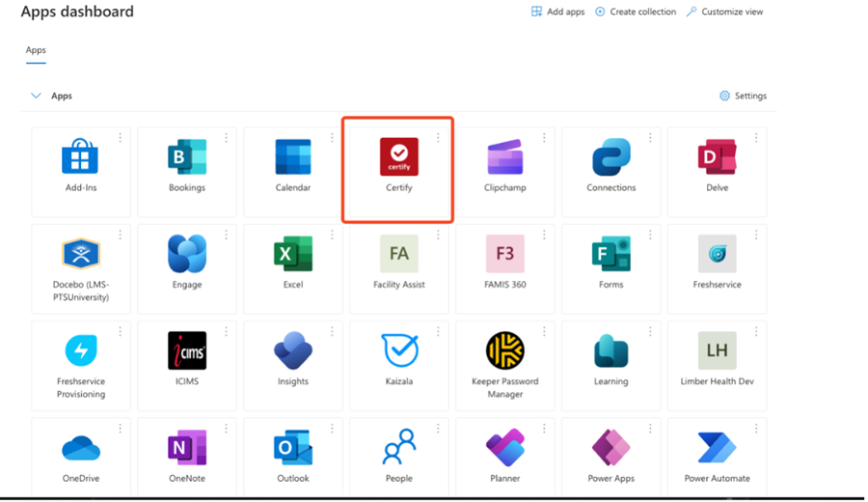Open the Outlook app icon
The height and width of the screenshot is (502, 868).
click(293, 448)
